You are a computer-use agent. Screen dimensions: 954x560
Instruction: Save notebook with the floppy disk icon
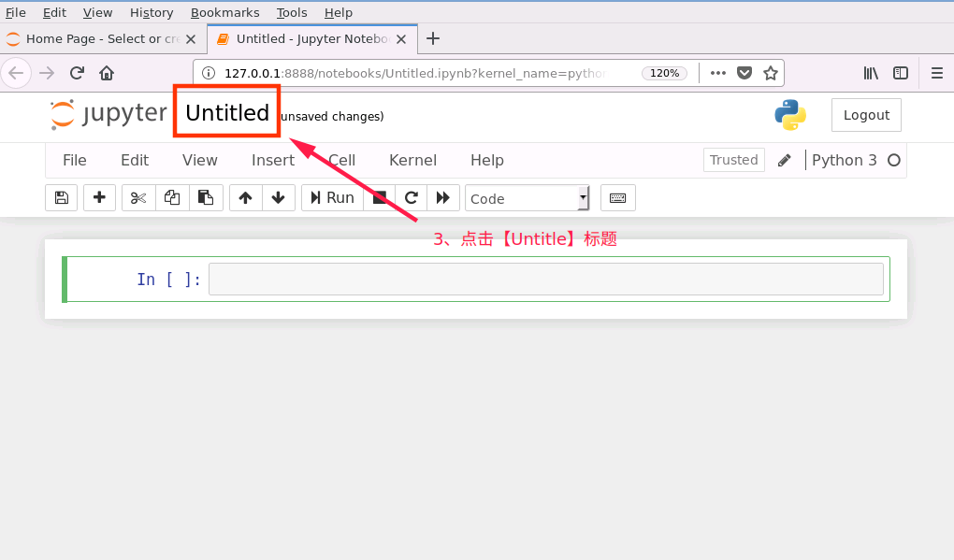[62, 197]
